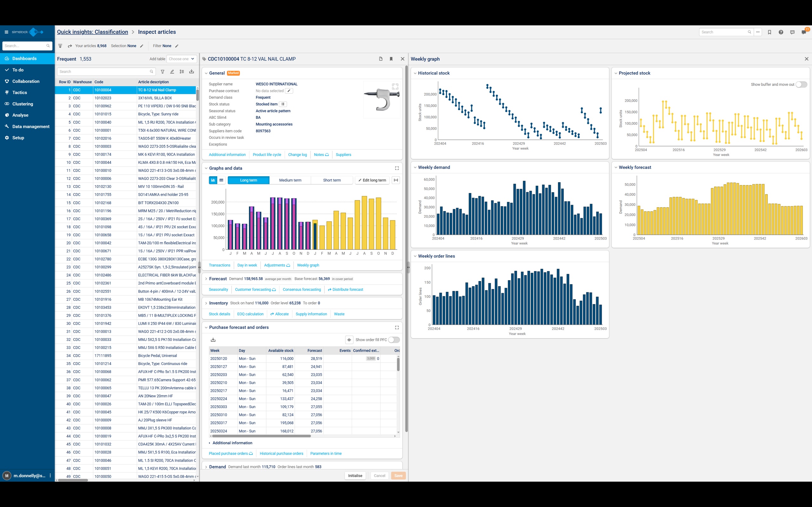Enable Show order fill PFC toggle
Screen dimensions: 812x507
pyautogui.click(x=394, y=340)
